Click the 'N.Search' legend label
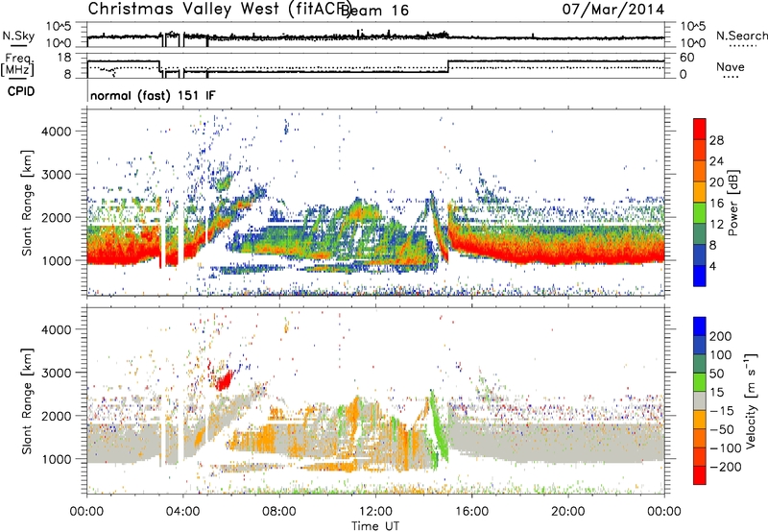Viewport: 768px width, 532px height. [741, 36]
